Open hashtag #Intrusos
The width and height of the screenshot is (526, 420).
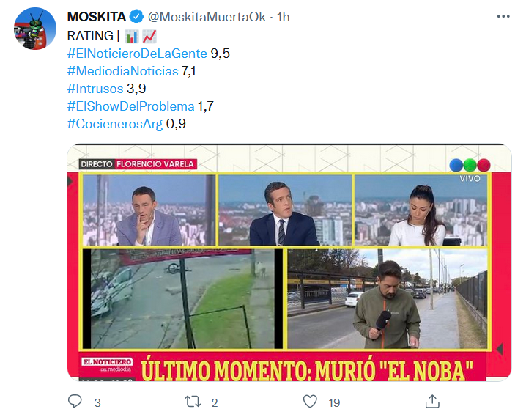point(95,89)
